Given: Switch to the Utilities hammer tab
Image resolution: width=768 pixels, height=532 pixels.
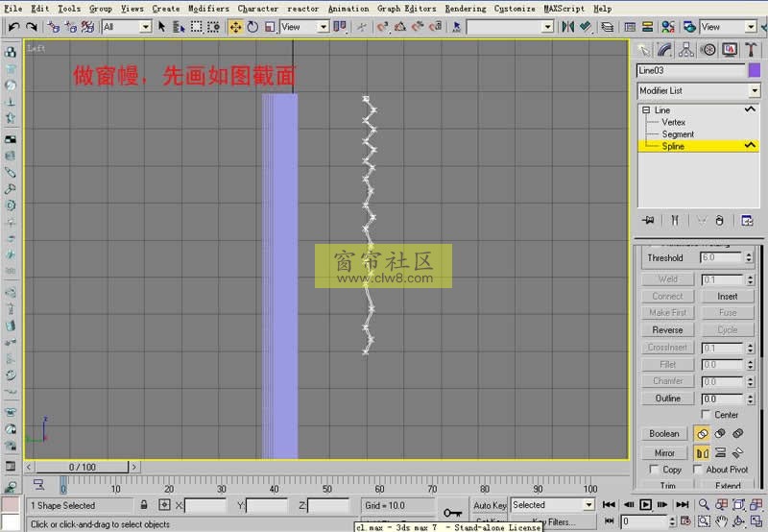Looking at the screenshot, I should pyautogui.click(x=751, y=50).
